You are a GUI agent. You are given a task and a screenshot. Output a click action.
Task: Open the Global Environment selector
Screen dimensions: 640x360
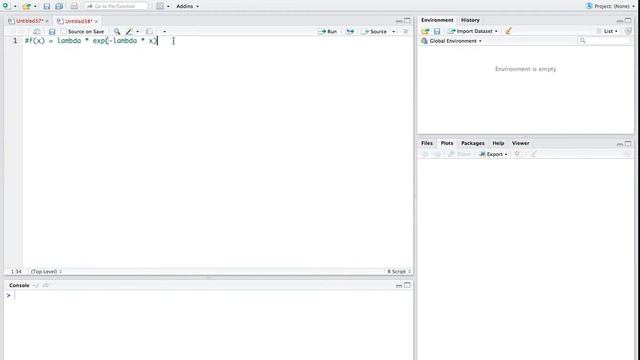451,41
